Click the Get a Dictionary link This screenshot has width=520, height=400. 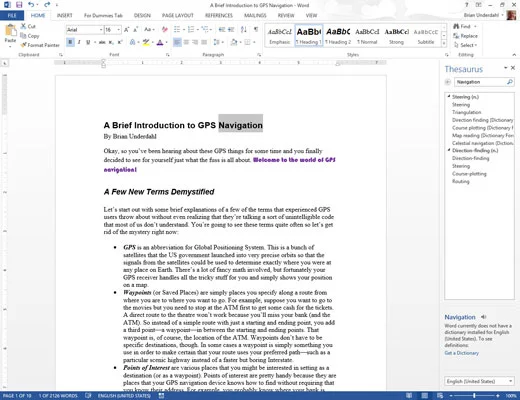click(461, 353)
